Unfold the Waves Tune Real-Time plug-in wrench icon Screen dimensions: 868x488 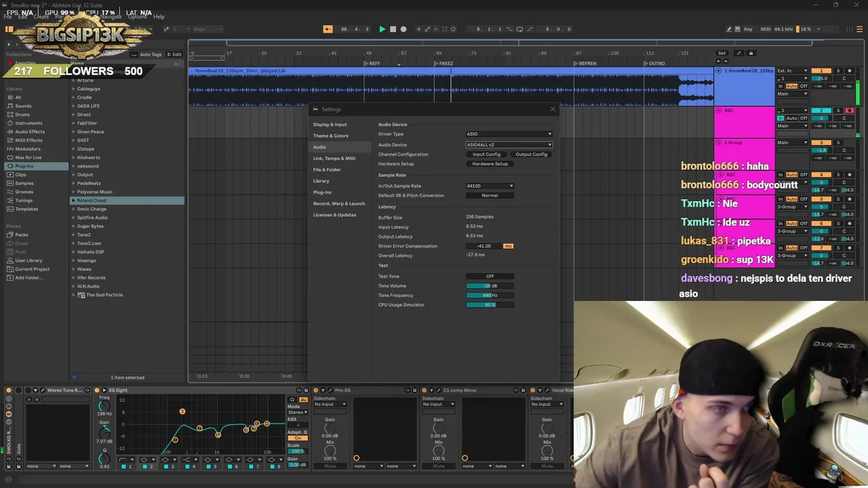pyautogui.click(x=43, y=390)
